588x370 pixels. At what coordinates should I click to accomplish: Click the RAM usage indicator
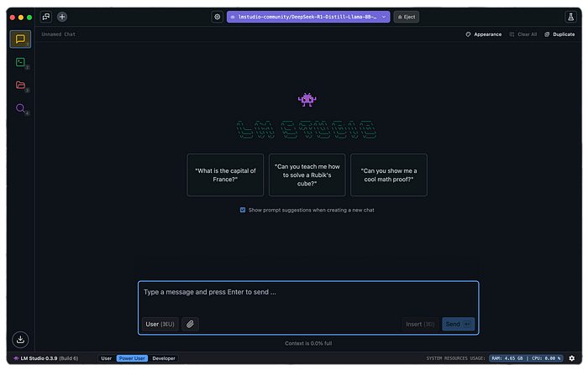click(x=507, y=358)
